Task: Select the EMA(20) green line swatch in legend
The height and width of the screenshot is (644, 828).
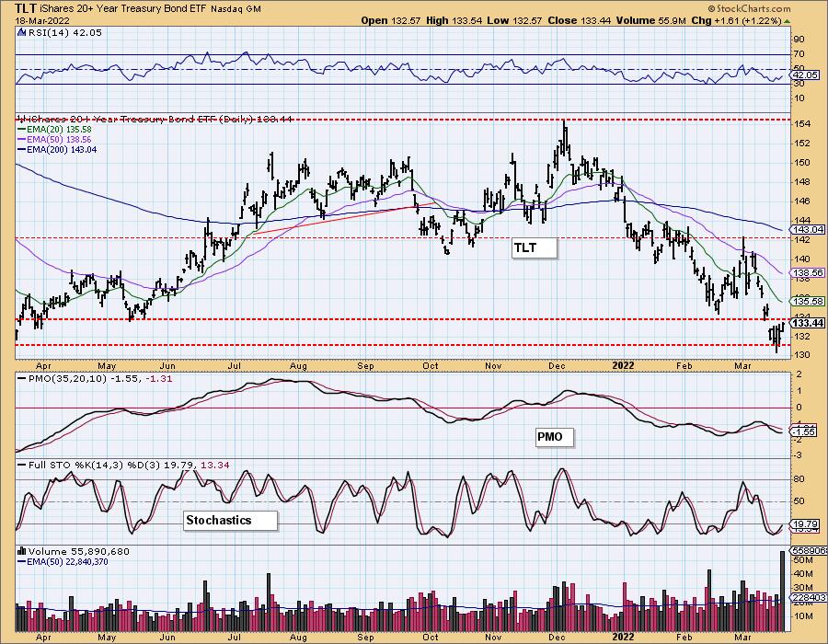Action: pyautogui.click(x=21, y=130)
